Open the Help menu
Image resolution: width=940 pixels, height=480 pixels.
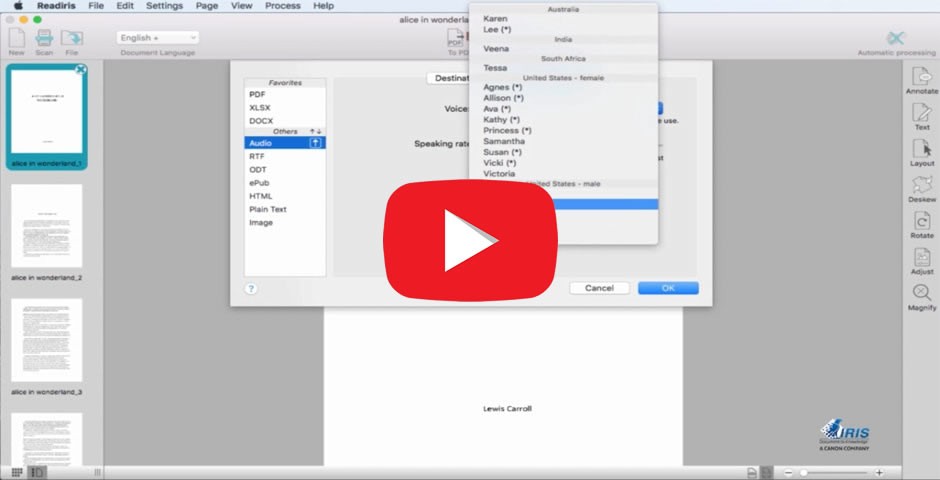[x=323, y=5]
